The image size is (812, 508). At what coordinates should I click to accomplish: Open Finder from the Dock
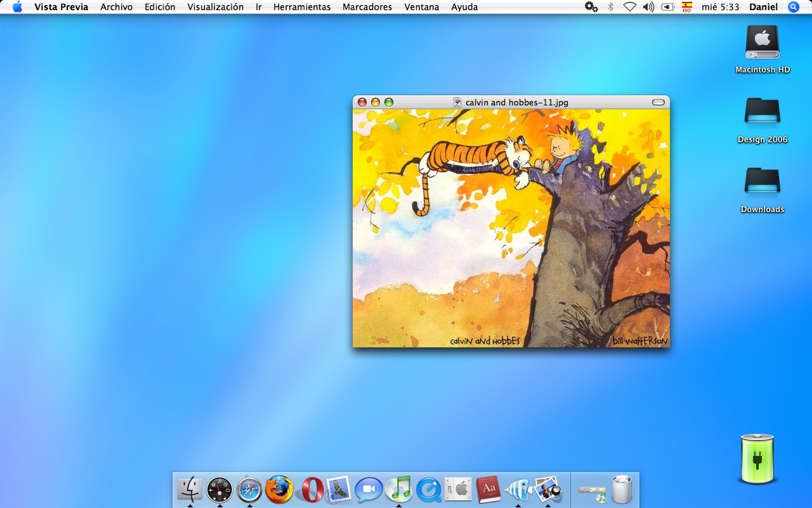point(190,490)
